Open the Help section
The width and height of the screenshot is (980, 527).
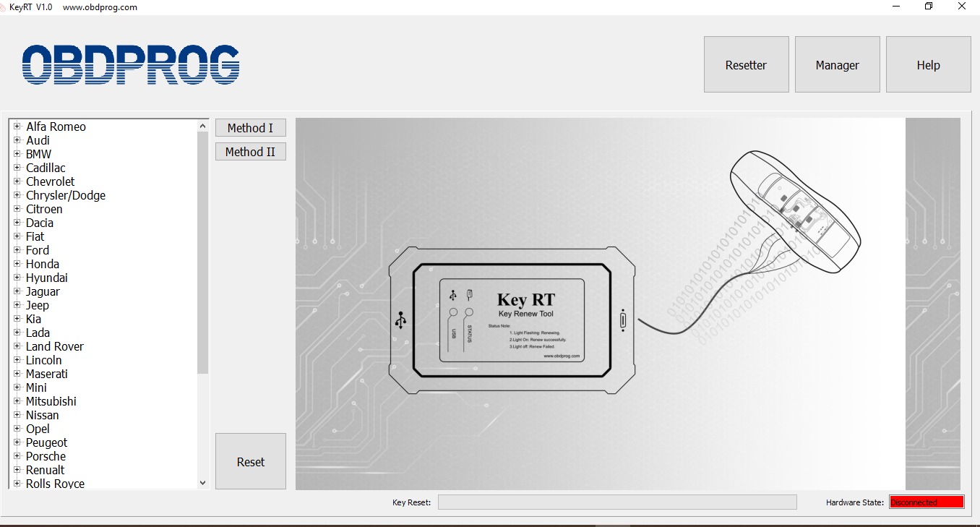pos(928,65)
